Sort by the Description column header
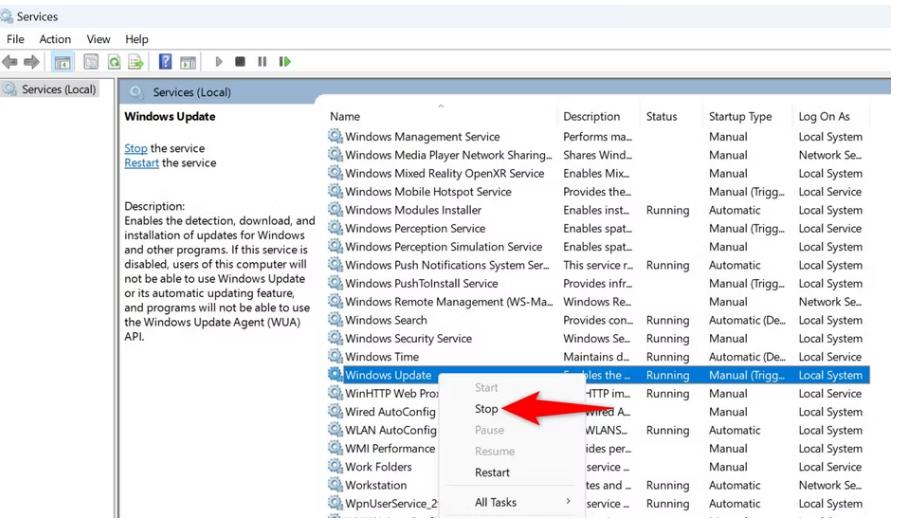The image size is (899, 532). tap(591, 116)
